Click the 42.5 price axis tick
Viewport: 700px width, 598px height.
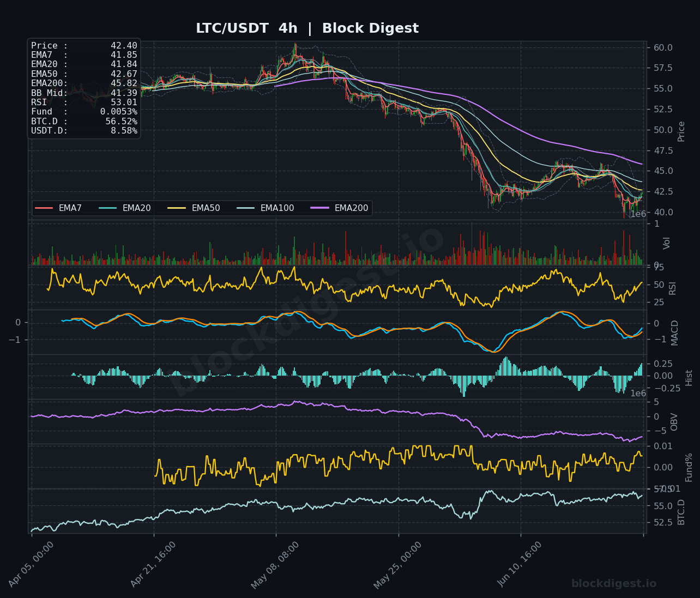tap(663, 191)
